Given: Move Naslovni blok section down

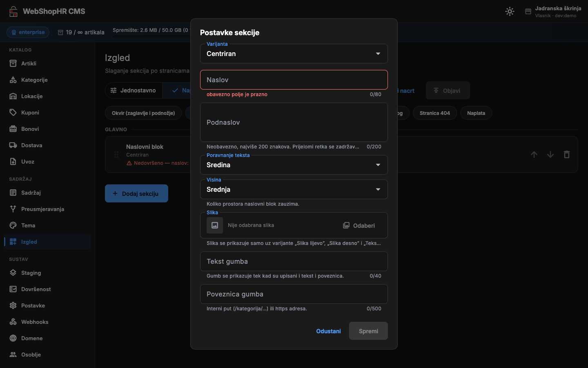Looking at the screenshot, I should tap(550, 155).
